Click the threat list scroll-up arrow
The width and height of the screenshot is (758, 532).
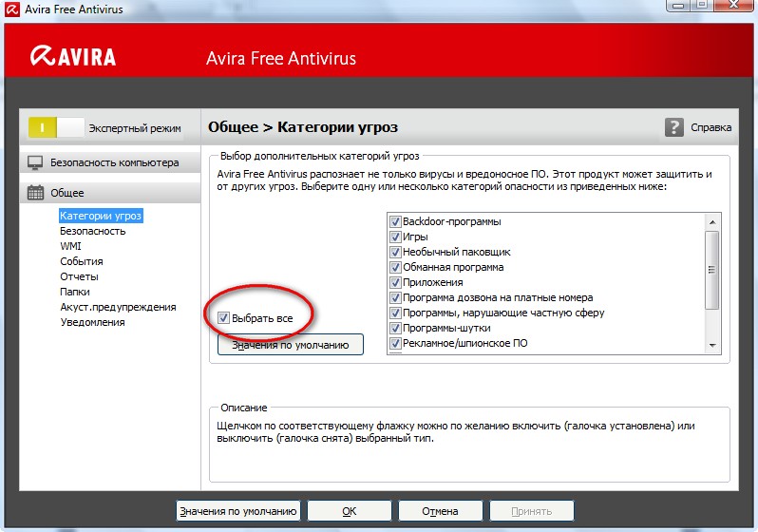[x=712, y=222]
